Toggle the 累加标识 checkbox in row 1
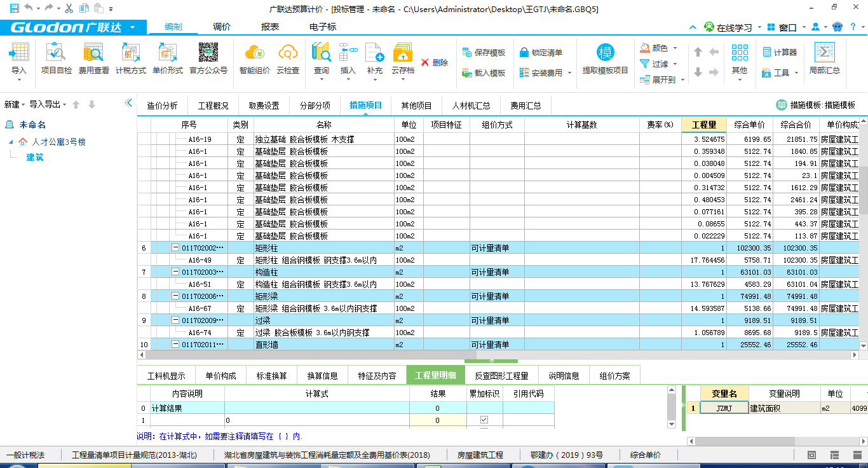Image resolution: width=868 pixels, height=468 pixels. click(484, 420)
